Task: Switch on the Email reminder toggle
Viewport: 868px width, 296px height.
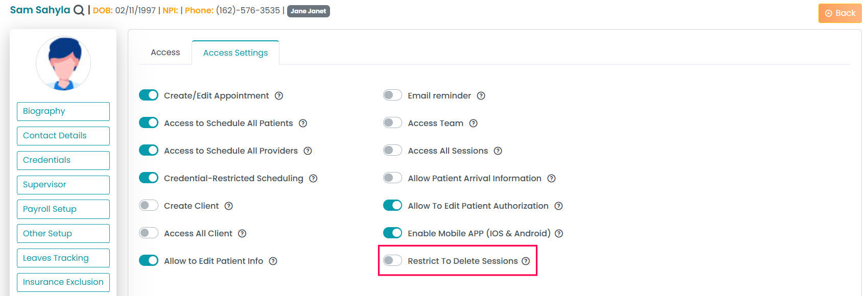Action: click(x=392, y=95)
